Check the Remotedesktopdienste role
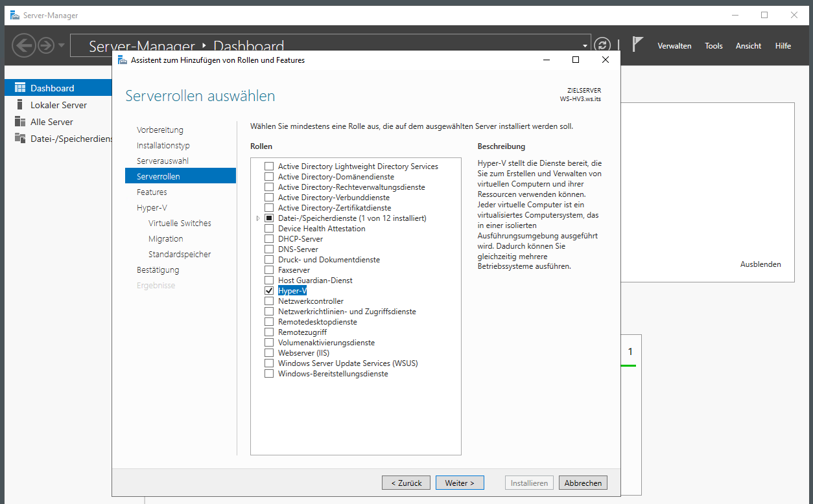 [269, 322]
